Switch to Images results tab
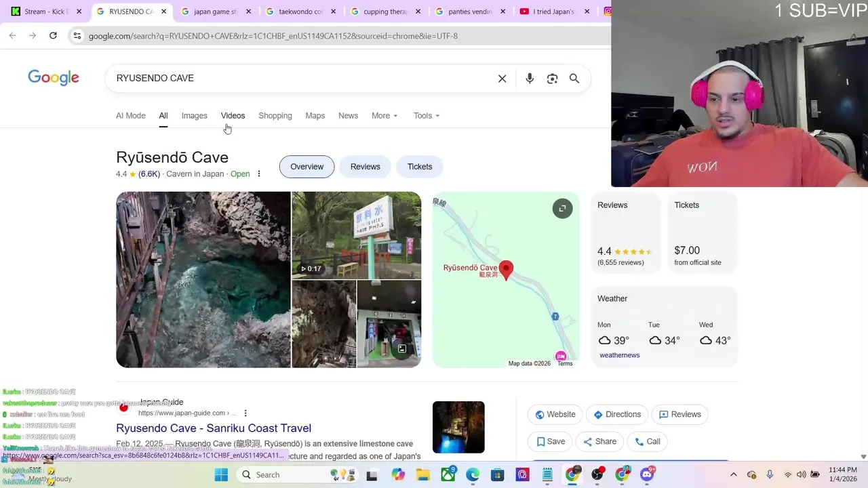The width and height of the screenshot is (868, 488). pos(194,116)
